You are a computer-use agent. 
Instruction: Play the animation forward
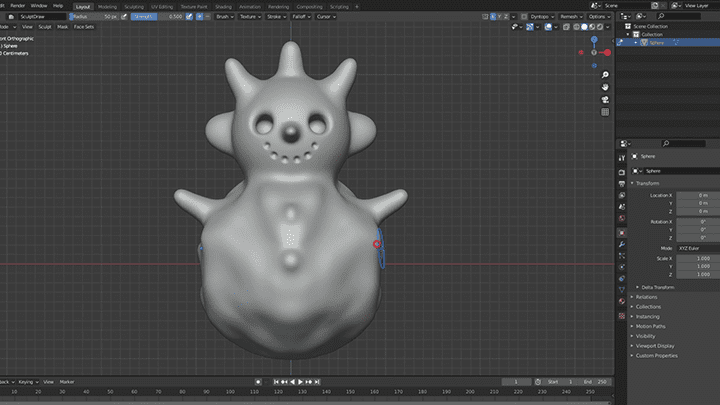(x=301, y=382)
